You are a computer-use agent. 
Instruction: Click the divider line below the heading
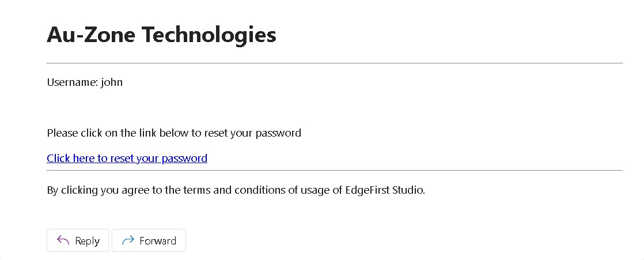[x=335, y=63]
